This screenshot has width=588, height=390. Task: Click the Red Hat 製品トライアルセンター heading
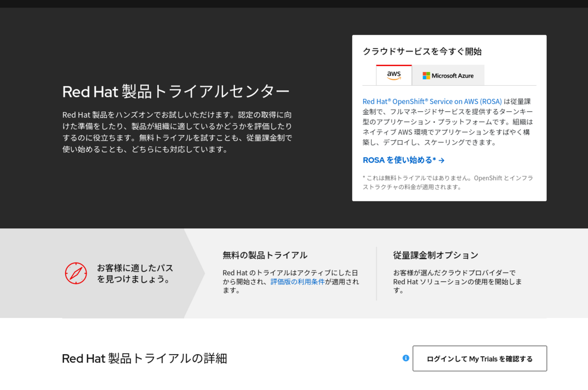(x=176, y=92)
